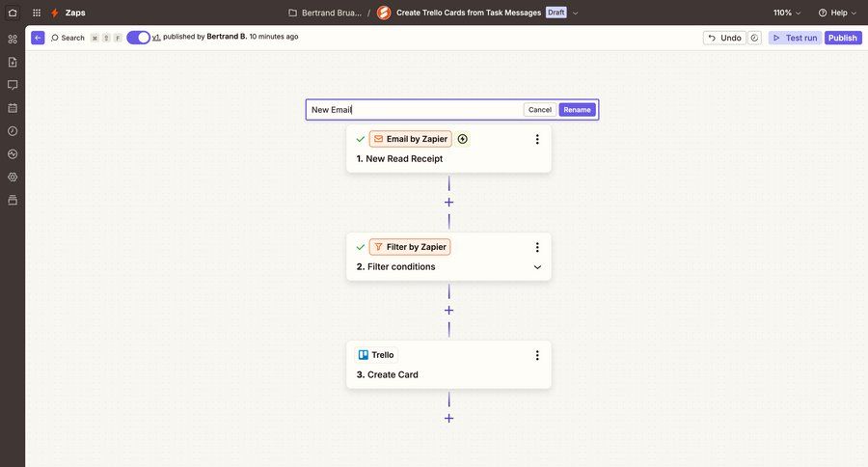Viewport: 868px width, 467px height.
Task: Select step 1 New Read Receipt
Action: point(399,158)
